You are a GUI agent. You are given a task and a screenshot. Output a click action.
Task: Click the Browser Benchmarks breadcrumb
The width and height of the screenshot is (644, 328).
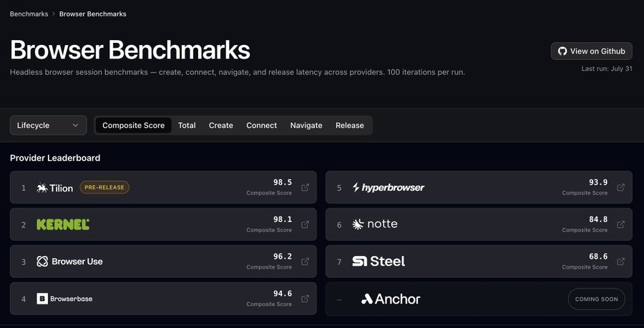(93, 14)
